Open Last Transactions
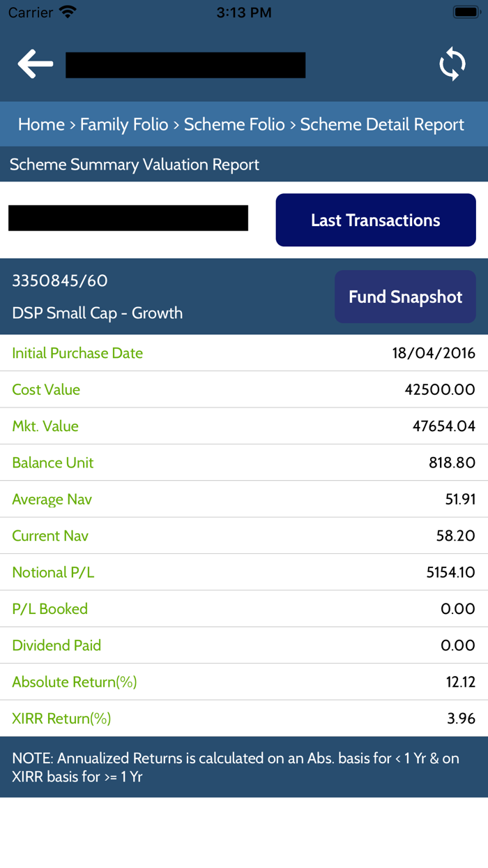Image resolution: width=488 pixels, height=868 pixels. [x=375, y=220]
